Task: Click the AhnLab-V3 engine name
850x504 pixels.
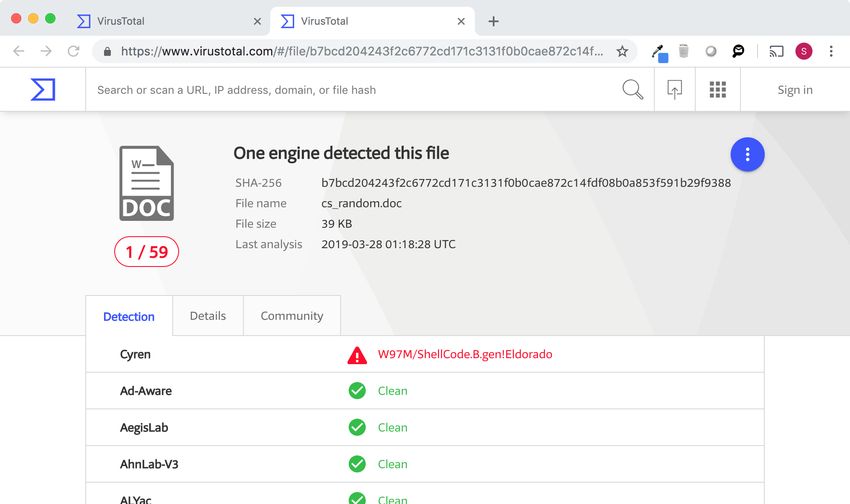Action: [x=149, y=464]
